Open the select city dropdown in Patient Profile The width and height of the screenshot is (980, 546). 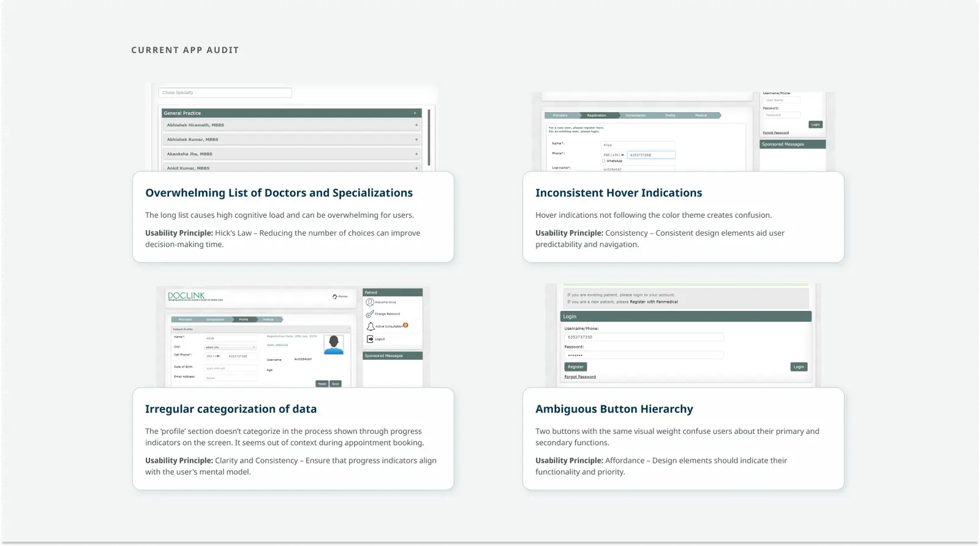coord(230,347)
